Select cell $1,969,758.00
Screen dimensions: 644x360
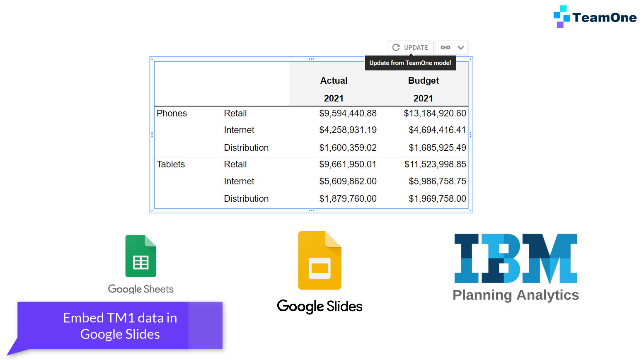point(437,198)
